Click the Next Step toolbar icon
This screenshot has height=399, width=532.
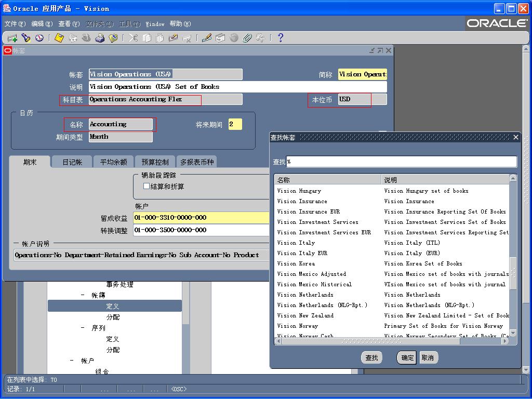point(73,38)
